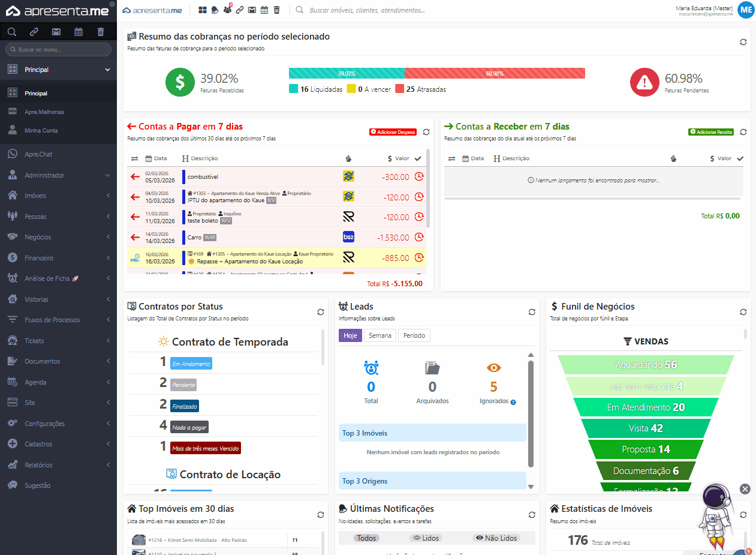Screen dimensions: 756x555
Task: Click the clock icon on the combustível row
Action: point(420,176)
